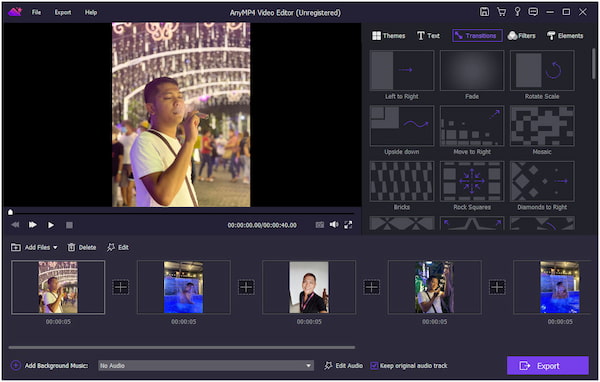Viewport: 600px width, 382px height.
Task: Open the Filters tab
Action: (x=522, y=36)
